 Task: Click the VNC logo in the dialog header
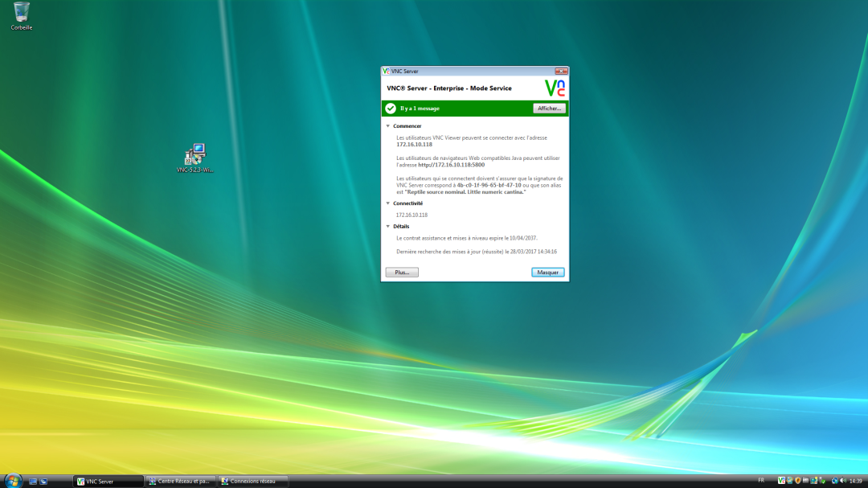(555, 88)
